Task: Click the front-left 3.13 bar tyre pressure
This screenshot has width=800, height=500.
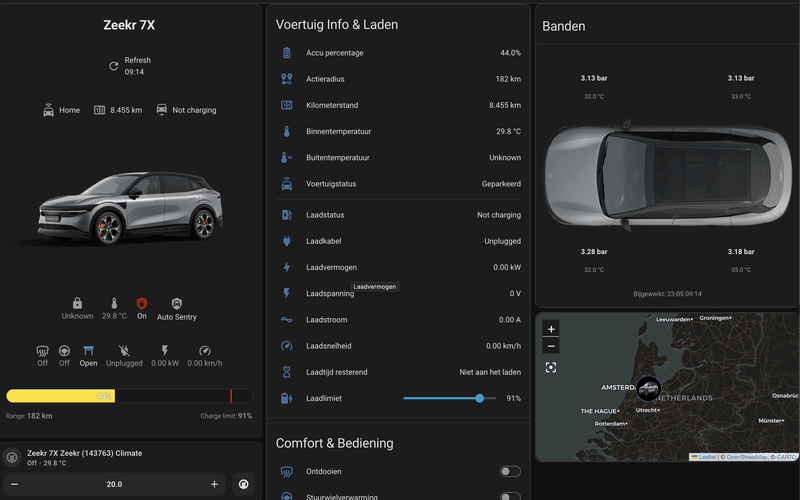Action: click(594, 78)
